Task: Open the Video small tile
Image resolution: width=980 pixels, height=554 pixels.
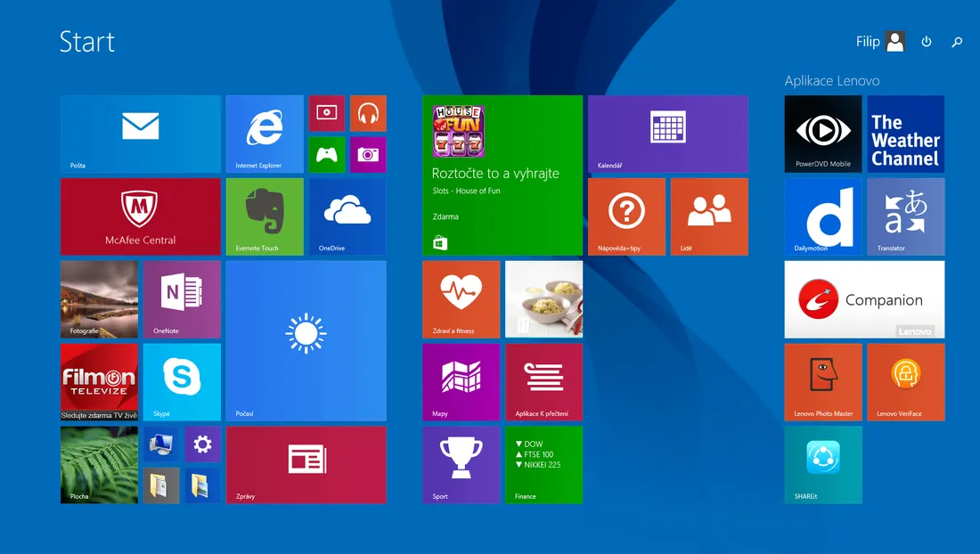Action: tap(327, 113)
